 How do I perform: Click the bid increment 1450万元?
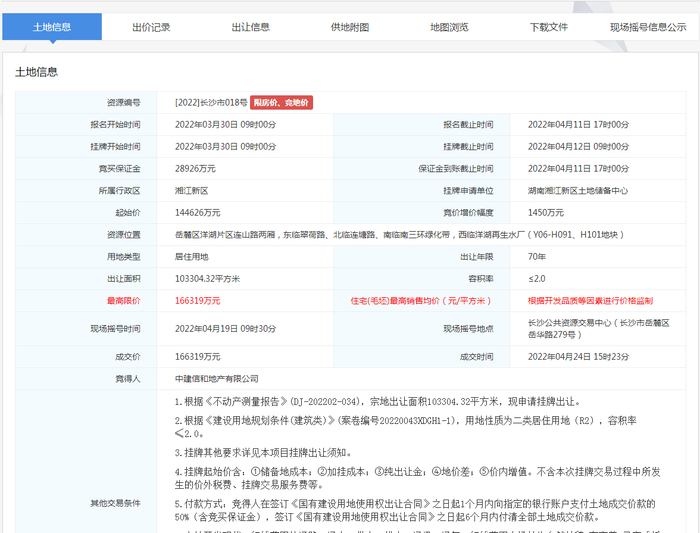[546, 212]
